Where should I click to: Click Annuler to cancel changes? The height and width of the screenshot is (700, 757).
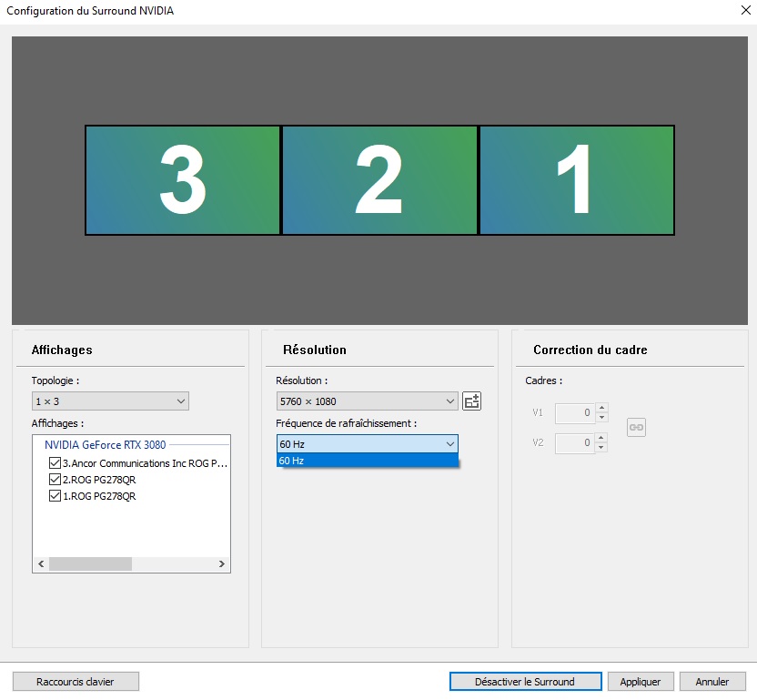click(712, 681)
